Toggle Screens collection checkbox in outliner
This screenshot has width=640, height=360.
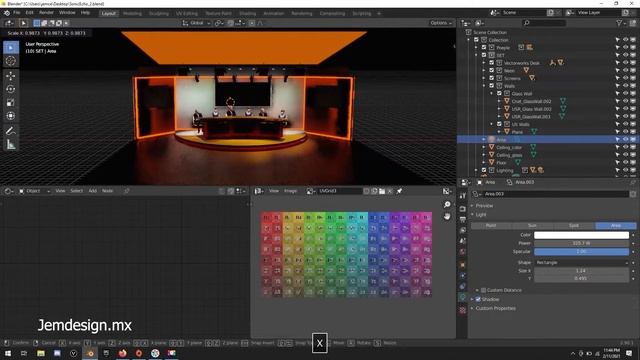click(492, 78)
